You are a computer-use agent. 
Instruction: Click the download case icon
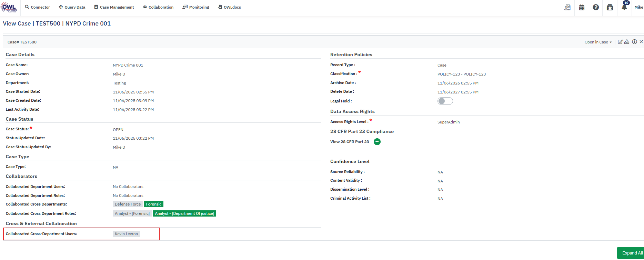627,42
